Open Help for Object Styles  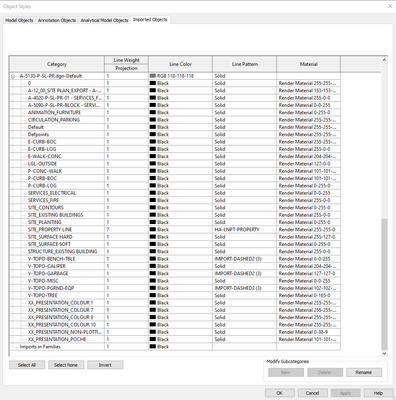[378, 393]
